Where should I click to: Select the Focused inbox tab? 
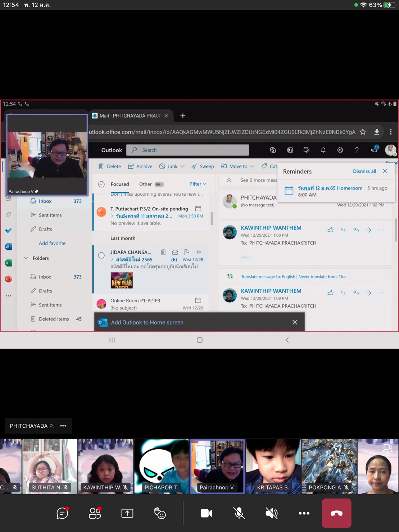coord(120,184)
